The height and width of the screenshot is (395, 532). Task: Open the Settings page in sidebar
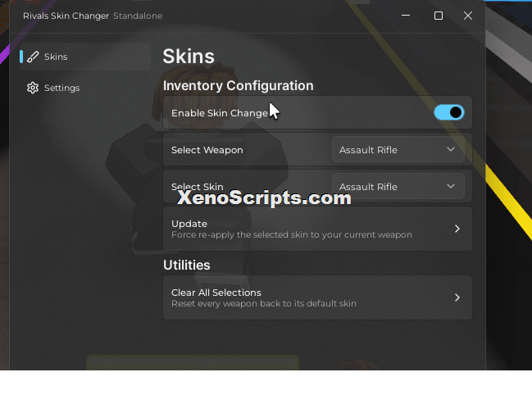84,88
